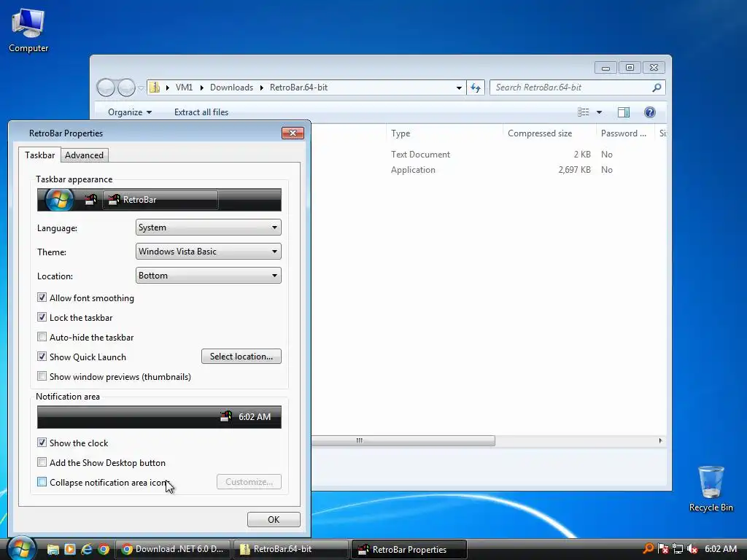Sort by the Type column header
The image size is (747, 560).
pos(444,133)
